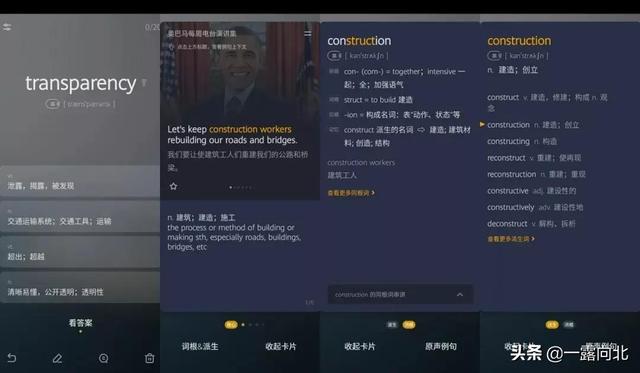Tap the undo arrow in the transparency quiz toolbar
The height and width of the screenshot is (373, 640).
(x=11, y=358)
